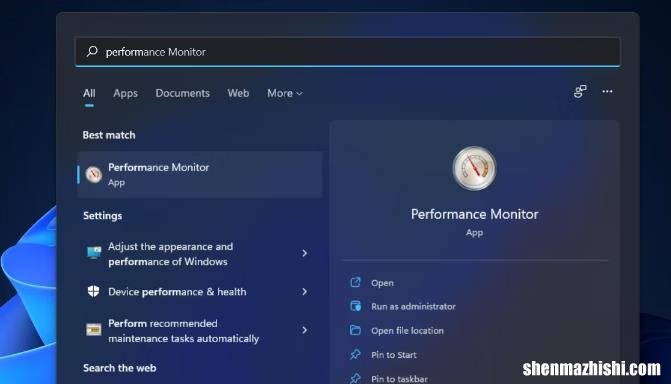Viewport: 671px width, 384px height.
Task: Expand the More dropdown
Action: [x=285, y=93]
